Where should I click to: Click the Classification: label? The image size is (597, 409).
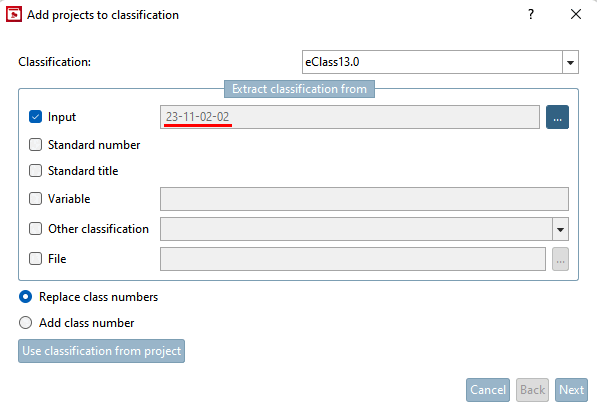pyautogui.click(x=54, y=62)
